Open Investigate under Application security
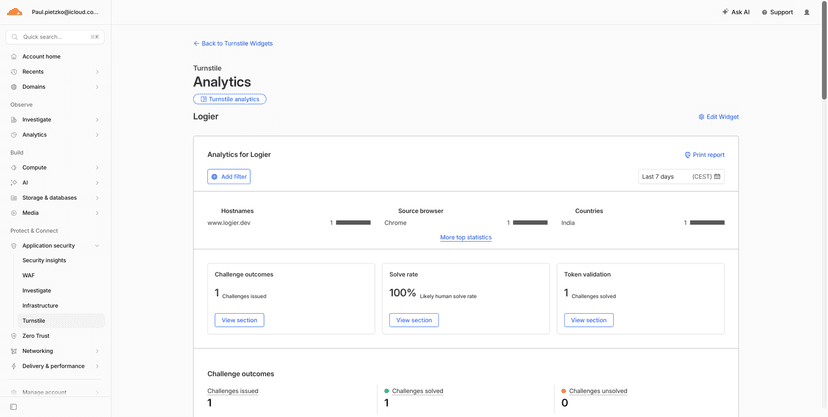 36,290
